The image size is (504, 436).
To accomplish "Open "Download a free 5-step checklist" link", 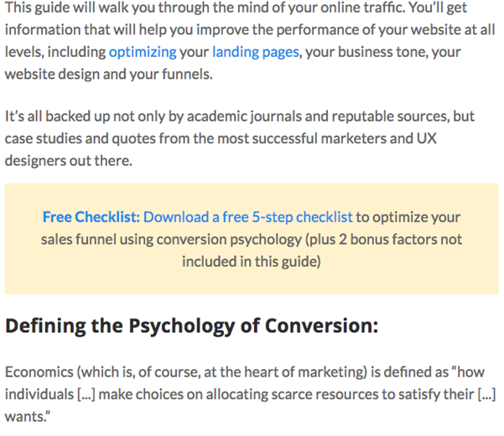I will point(248,217).
